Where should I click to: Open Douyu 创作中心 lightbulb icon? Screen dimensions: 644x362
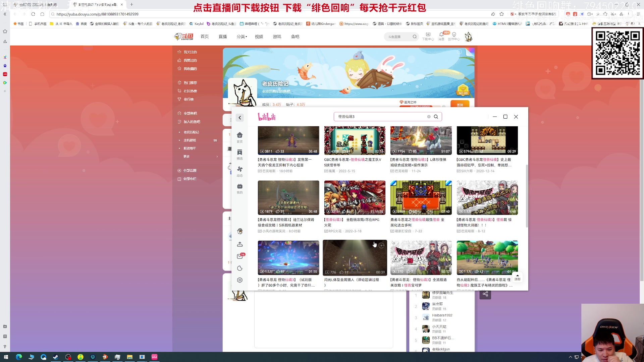coord(454,36)
